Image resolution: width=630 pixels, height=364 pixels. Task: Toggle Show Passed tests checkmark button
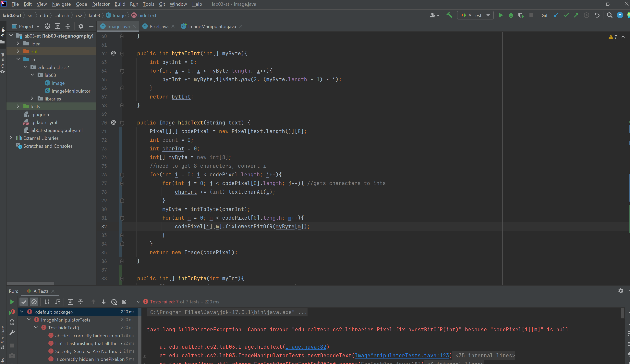[24, 302]
